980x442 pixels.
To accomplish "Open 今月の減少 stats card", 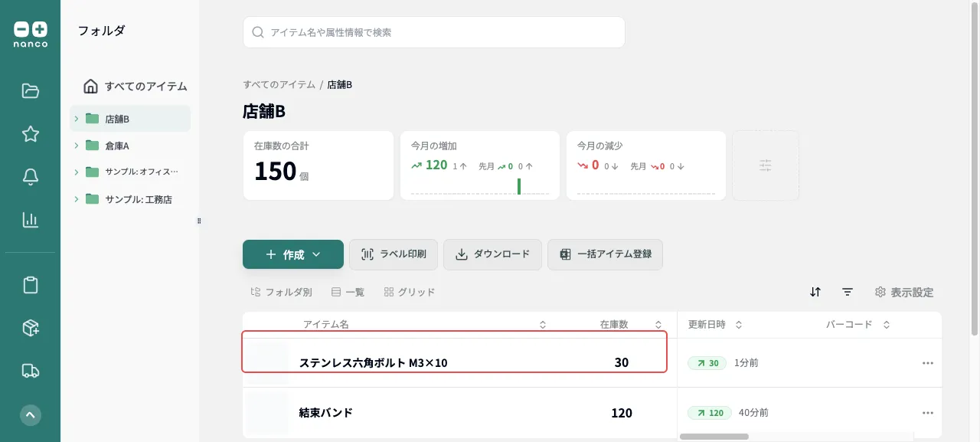I will pos(646,165).
